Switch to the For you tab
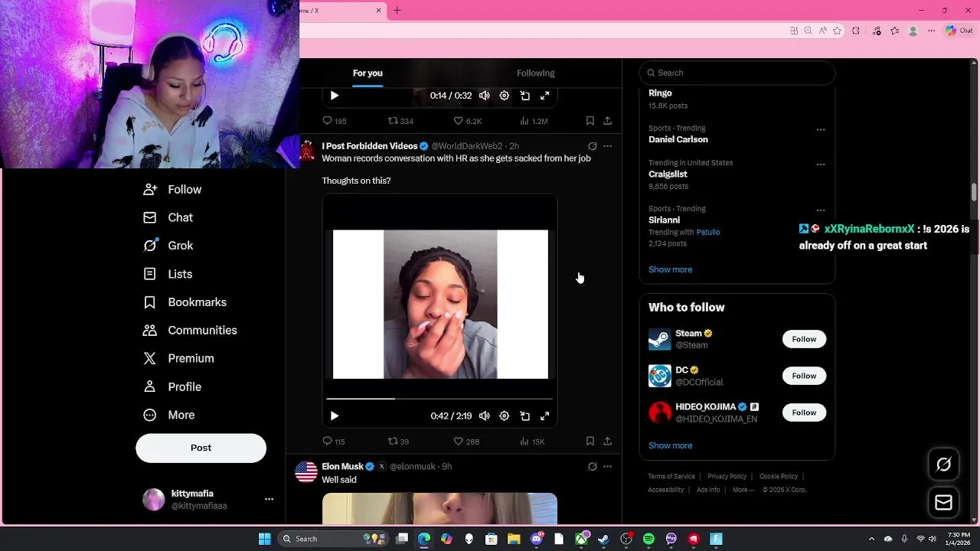The image size is (980, 551). coord(367,73)
